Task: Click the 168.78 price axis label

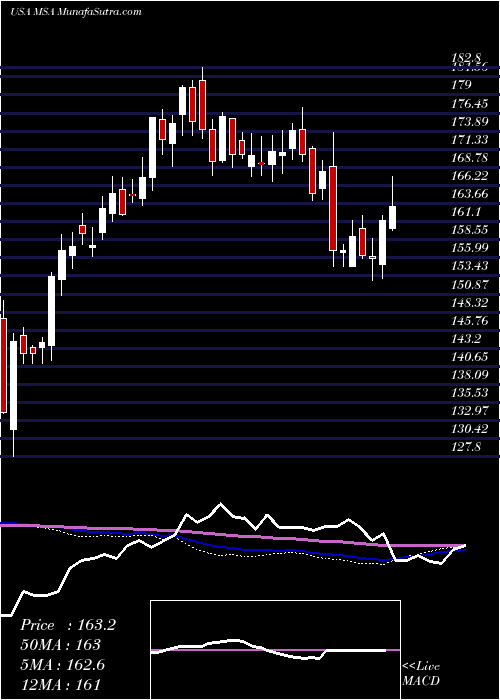Action: 471,158
